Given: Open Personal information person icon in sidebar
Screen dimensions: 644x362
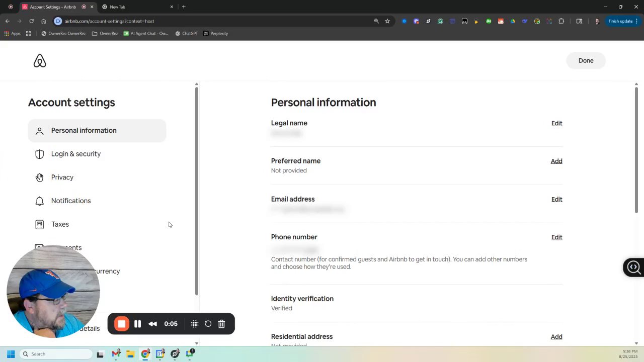Looking at the screenshot, I should tap(40, 131).
